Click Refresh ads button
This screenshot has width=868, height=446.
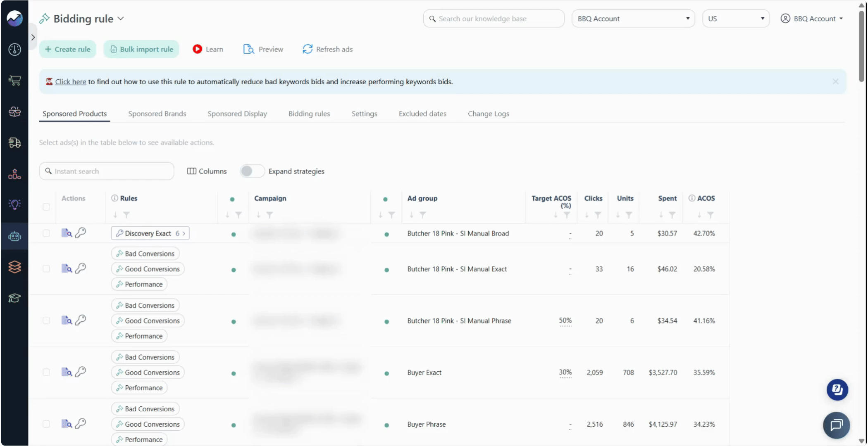pyautogui.click(x=328, y=49)
